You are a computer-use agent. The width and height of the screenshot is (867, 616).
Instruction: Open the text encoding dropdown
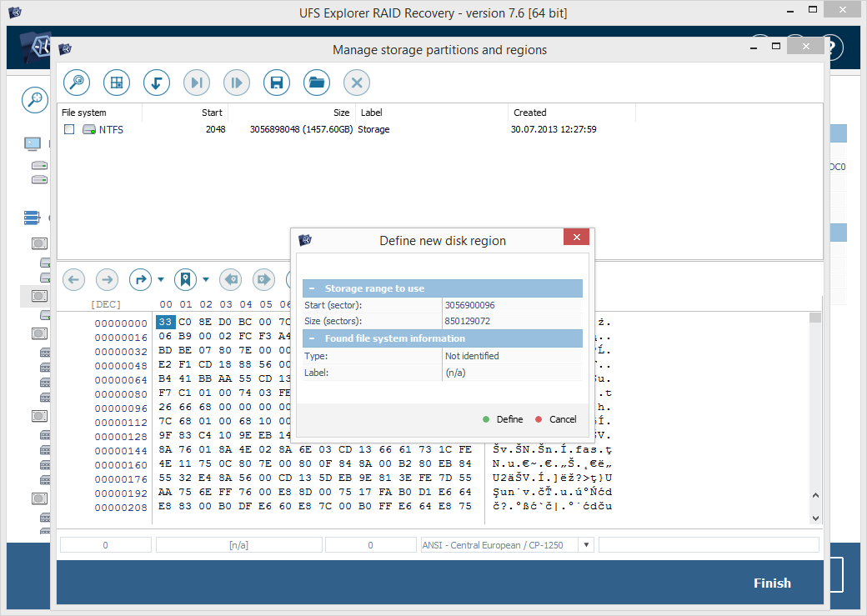point(586,545)
